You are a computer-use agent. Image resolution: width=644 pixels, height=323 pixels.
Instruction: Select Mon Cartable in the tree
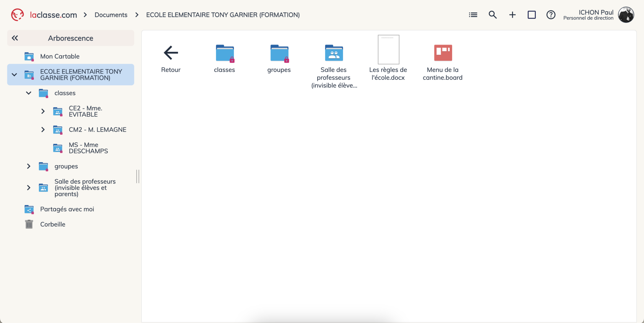pyautogui.click(x=60, y=56)
